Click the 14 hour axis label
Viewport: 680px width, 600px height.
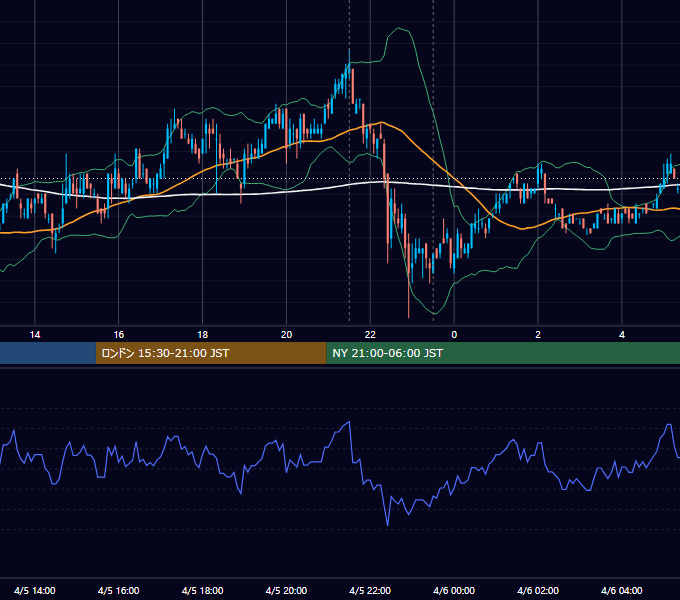(x=35, y=335)
